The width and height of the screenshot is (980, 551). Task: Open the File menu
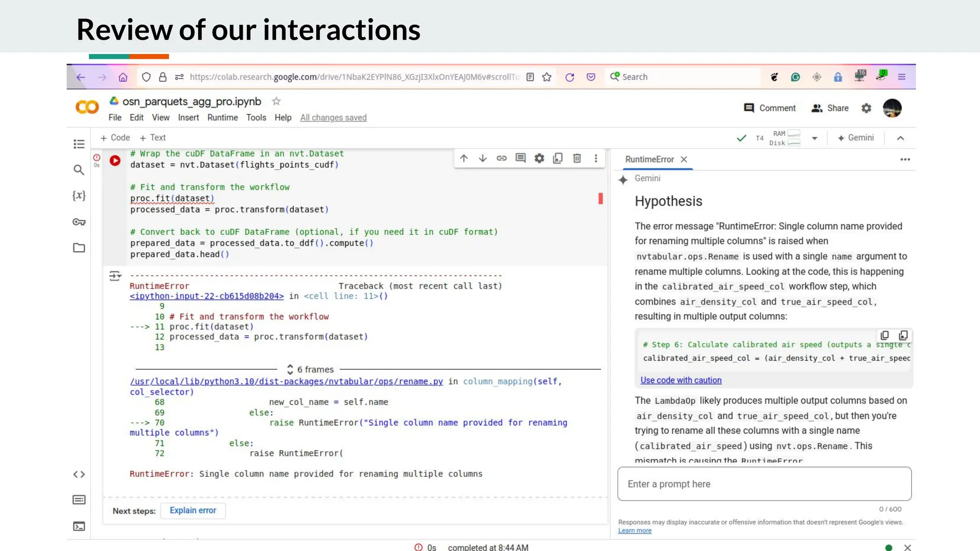[x=115, y=118]
